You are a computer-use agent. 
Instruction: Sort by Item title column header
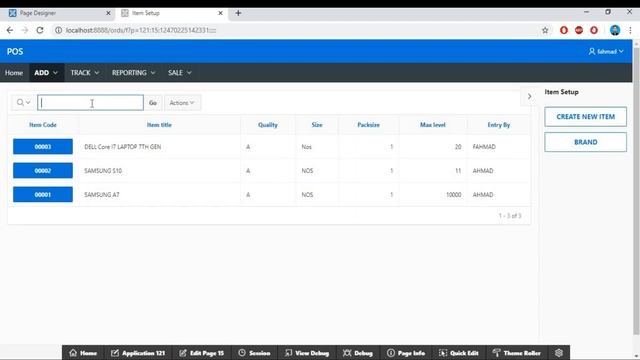click(159, 125)
